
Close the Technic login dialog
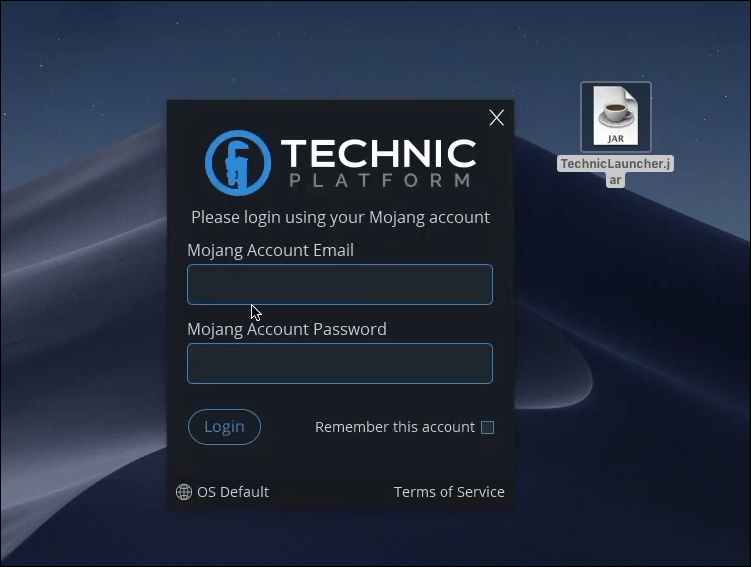pos(497,117)
